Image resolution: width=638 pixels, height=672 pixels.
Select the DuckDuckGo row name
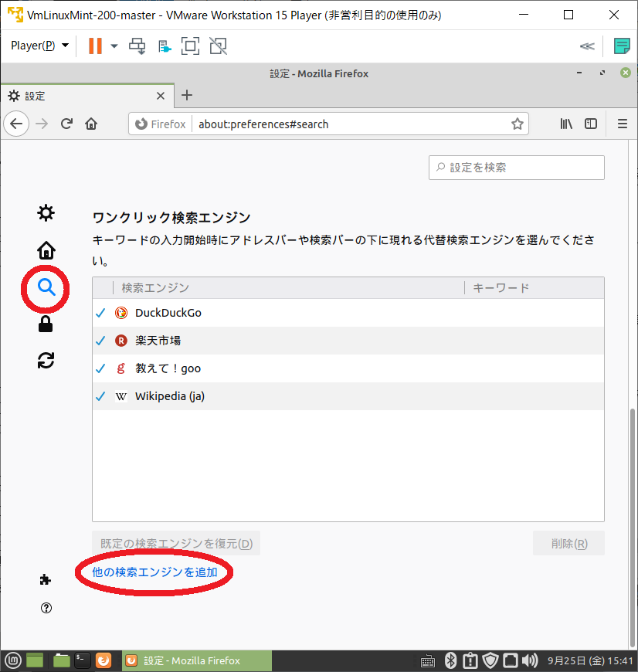(x=168, y=313)
